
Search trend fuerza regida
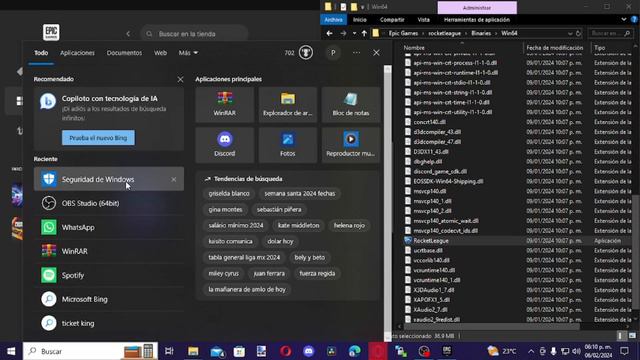click(x=317, y=273)
